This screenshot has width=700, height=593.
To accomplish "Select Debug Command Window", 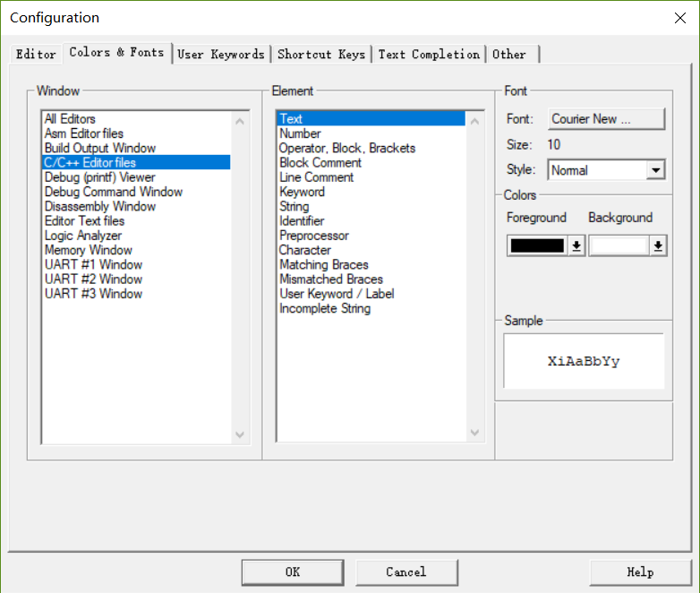I will pos(136,192).
